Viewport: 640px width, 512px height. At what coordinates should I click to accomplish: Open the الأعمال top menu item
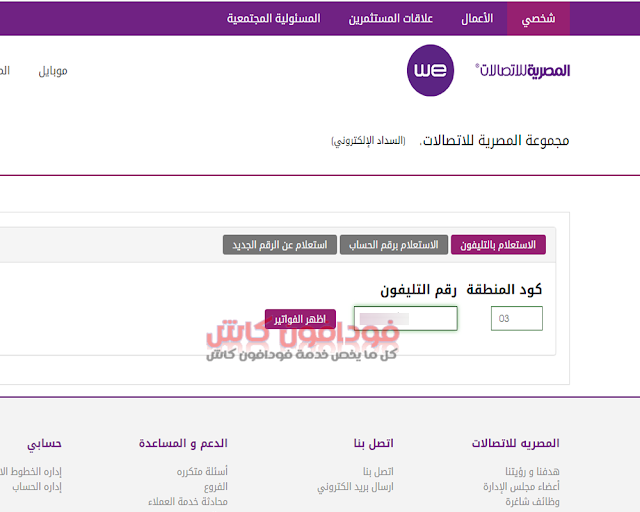click(477, 18)
